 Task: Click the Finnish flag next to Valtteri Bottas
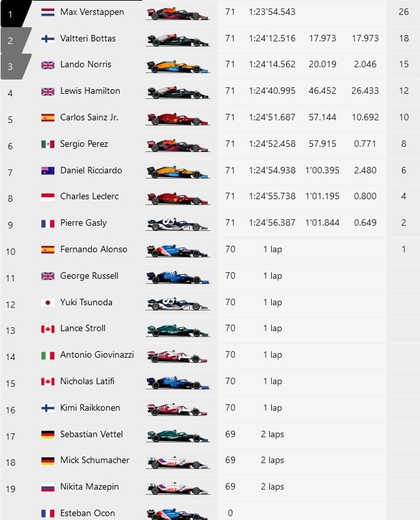tap(48, 39)
